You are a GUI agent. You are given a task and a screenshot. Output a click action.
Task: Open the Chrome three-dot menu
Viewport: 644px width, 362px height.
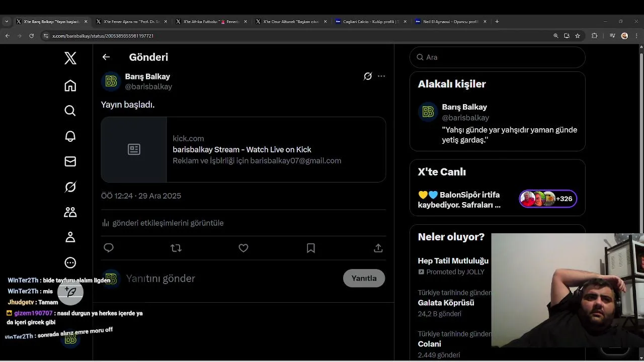(635, 36)
